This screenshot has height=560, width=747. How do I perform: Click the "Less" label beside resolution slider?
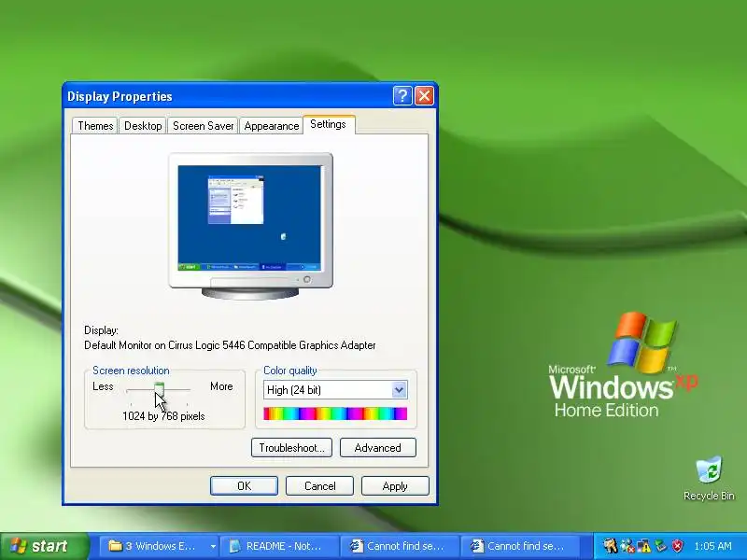click(x=103, y=386)
